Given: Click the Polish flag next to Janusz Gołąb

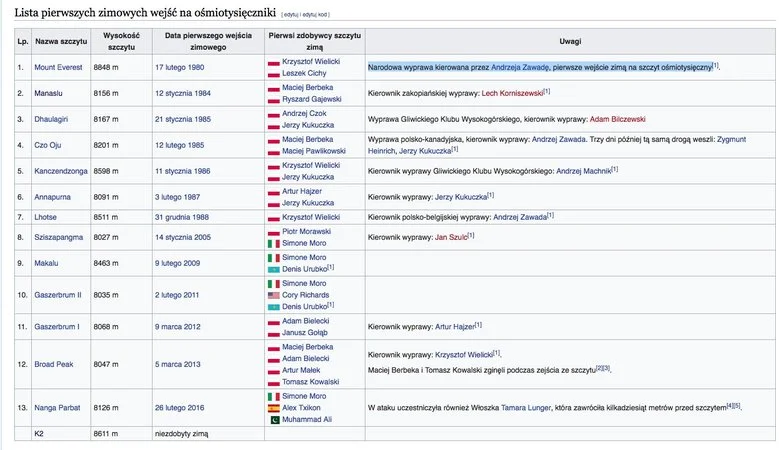Looking at the screenshot, I should point(274,333).
